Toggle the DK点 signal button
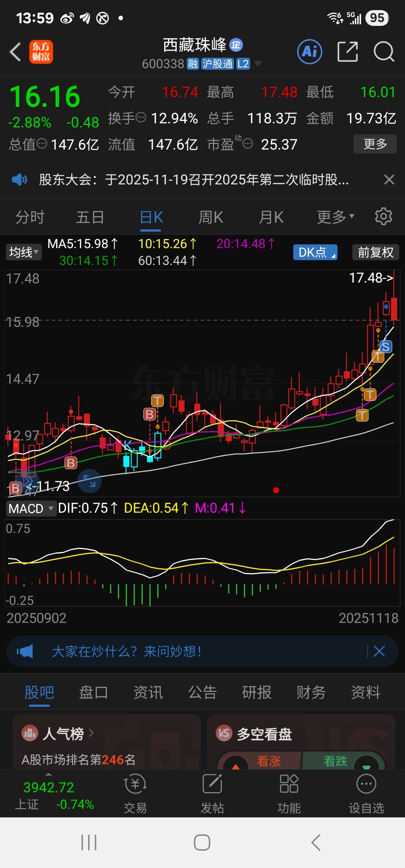 (315, 252)
